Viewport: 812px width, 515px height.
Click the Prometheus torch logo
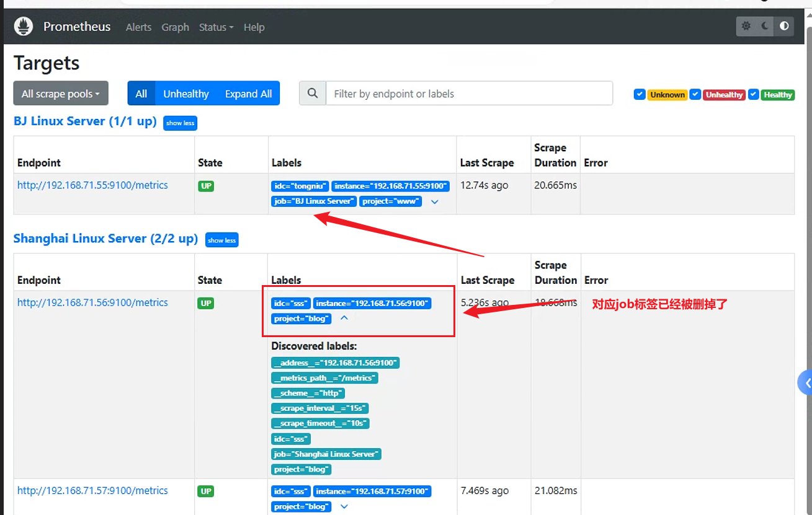(24, 27)
